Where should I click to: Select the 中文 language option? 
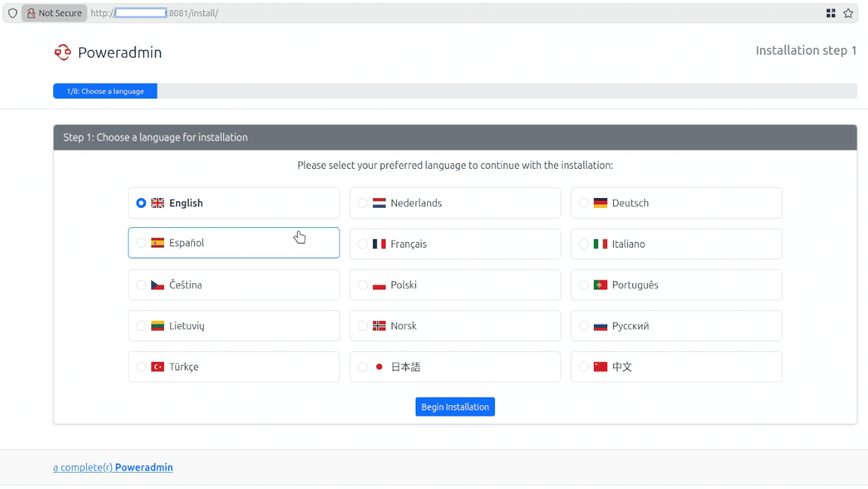point(676,367)
